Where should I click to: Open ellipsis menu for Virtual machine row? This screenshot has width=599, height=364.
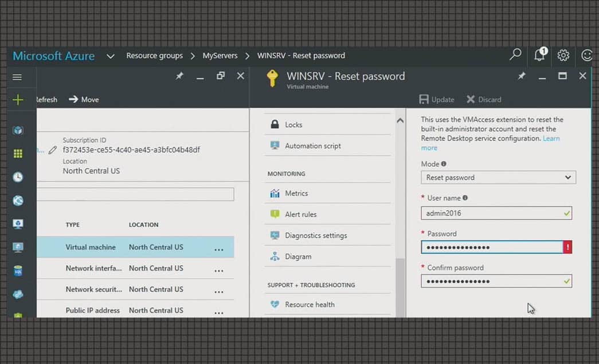(x=218, y=249)
